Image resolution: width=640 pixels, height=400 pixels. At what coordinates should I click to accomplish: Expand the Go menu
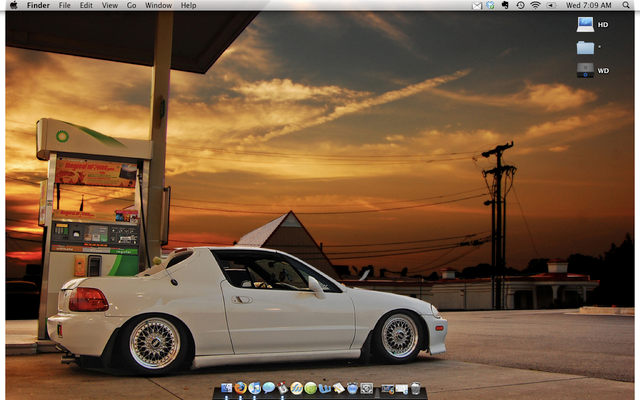(x=131, y=5)
